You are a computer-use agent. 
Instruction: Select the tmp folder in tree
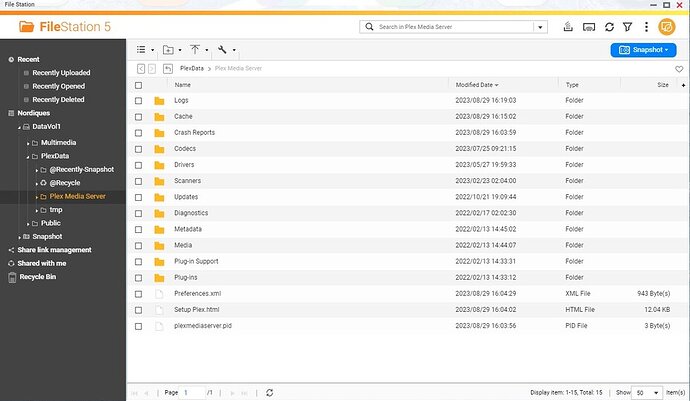(x=55, y=210)
